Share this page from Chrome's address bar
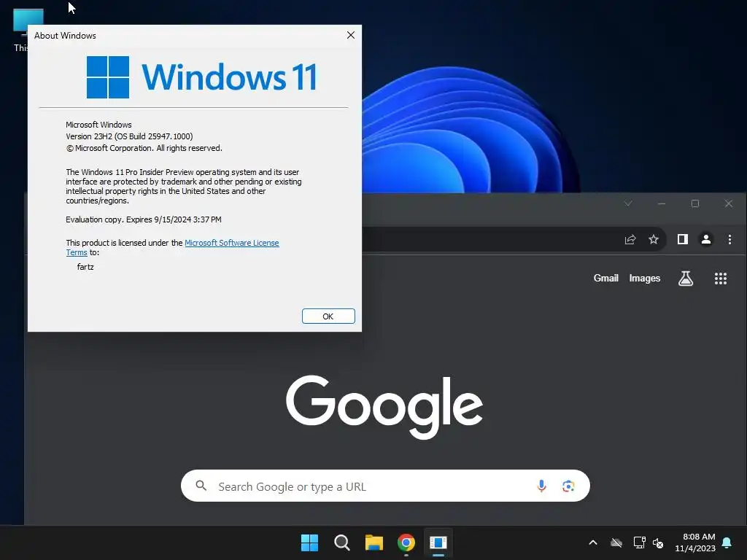The height and width of the screenshot is (560, 747). [630, 239]
